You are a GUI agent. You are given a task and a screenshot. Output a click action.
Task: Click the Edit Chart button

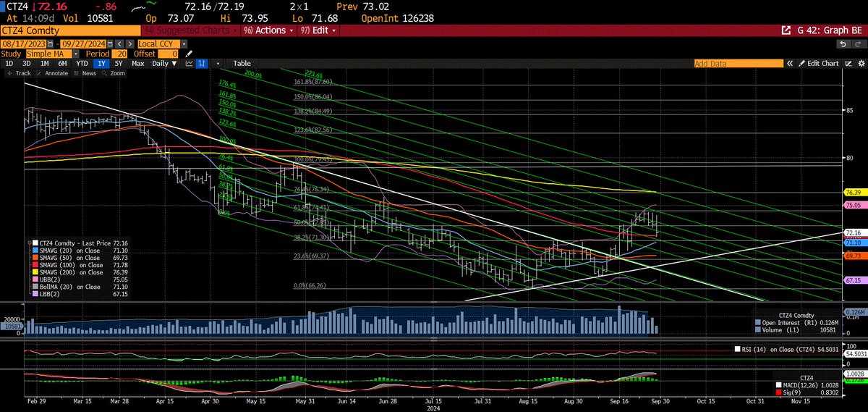(x=818, y=64)
